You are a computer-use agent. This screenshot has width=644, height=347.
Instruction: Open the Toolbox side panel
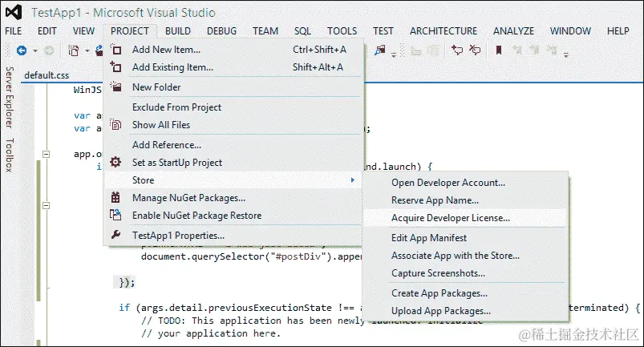[9, 155]
